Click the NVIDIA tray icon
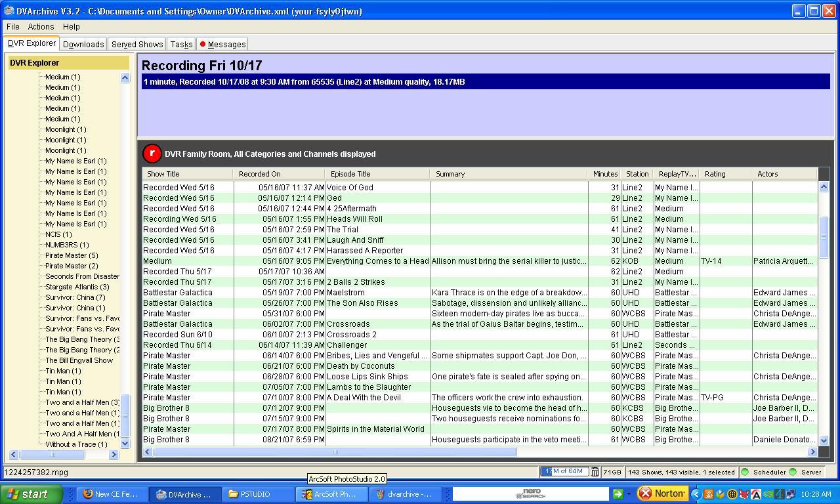This screenshot has height=504, width=840. click(x=767, y=494)
